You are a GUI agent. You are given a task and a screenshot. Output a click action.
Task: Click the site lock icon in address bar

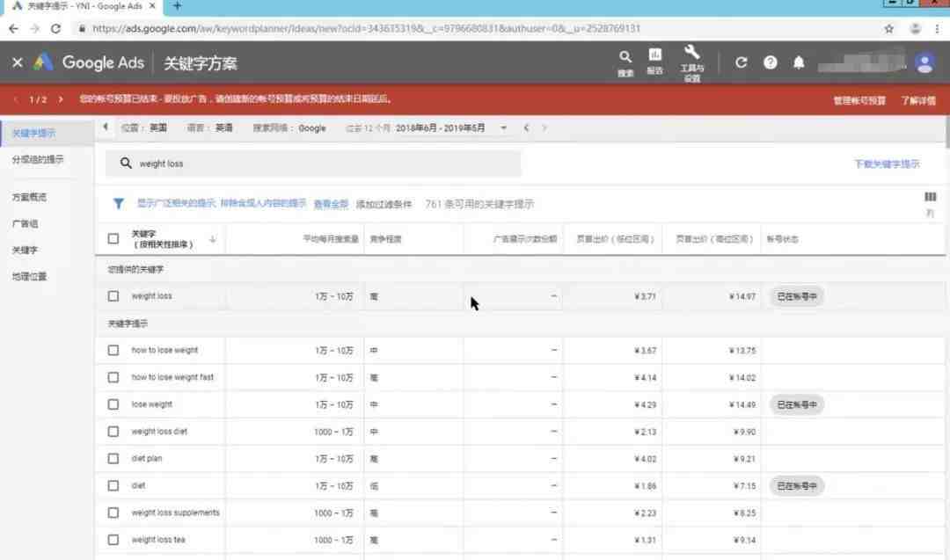click(x=82, y=28)
